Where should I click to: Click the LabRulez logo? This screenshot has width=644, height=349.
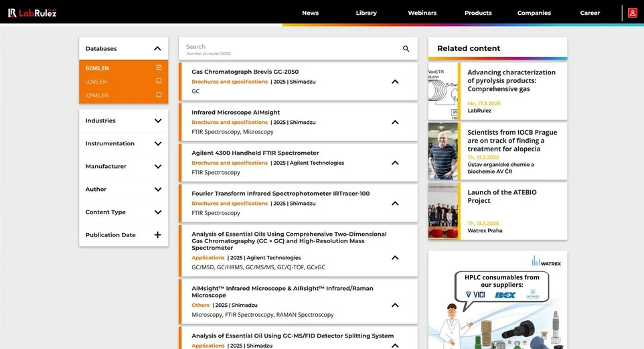(x=32, y=13)
